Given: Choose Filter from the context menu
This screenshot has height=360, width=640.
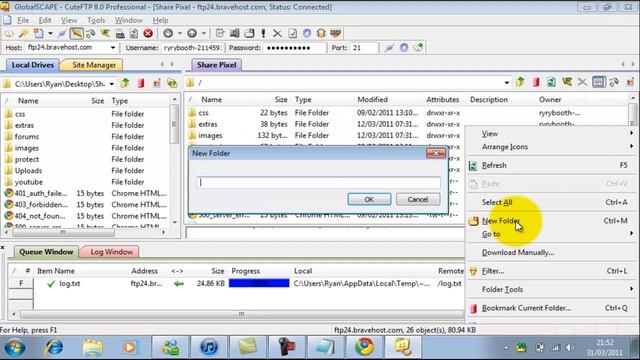Looking at the screenshot, I should (551, 271).
